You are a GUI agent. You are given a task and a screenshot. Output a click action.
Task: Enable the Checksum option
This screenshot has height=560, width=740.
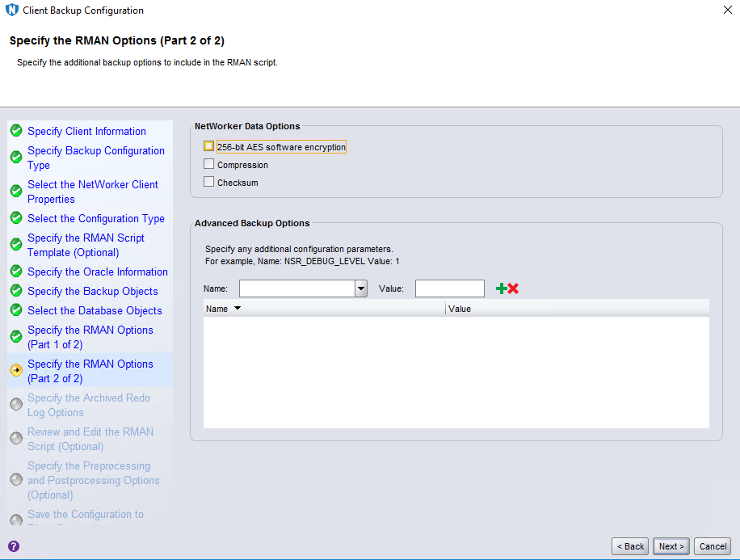click(x=209, y=183)
